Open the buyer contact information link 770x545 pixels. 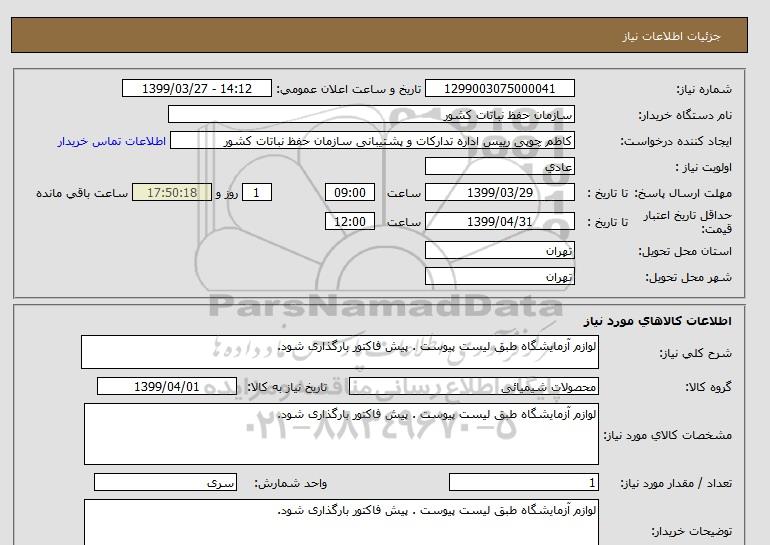pyautogui.click(x=111, y=141)
